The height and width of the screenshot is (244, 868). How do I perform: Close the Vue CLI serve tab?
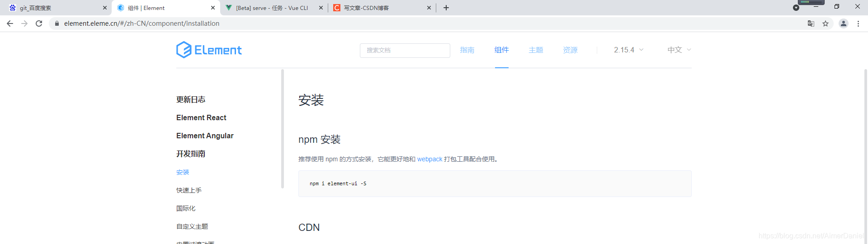coord(321,8)
